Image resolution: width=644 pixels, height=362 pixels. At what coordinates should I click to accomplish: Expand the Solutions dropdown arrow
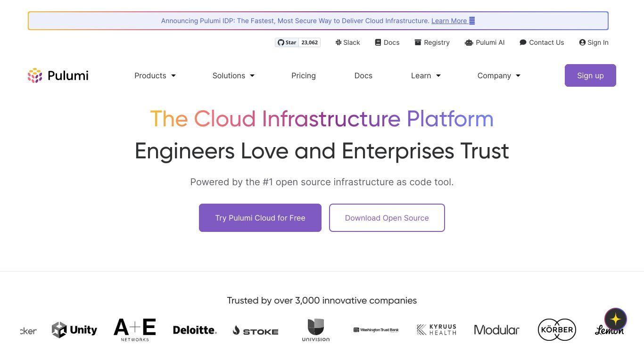pos(252,76)
